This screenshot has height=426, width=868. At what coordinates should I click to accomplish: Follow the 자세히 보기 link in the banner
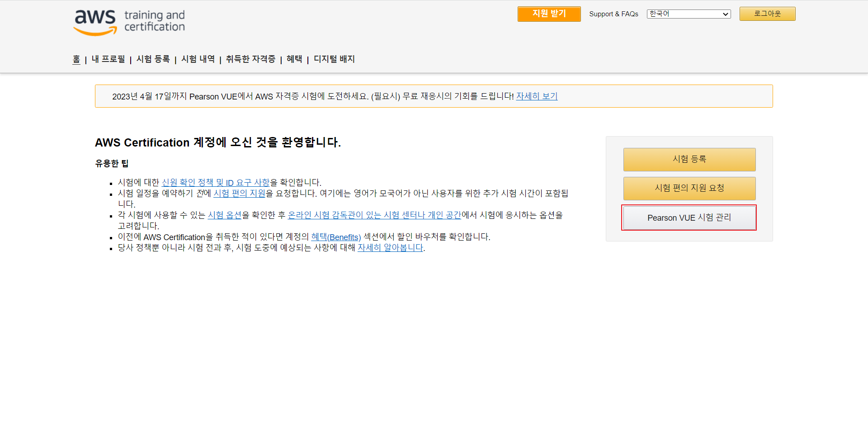(x=537, y=96)
